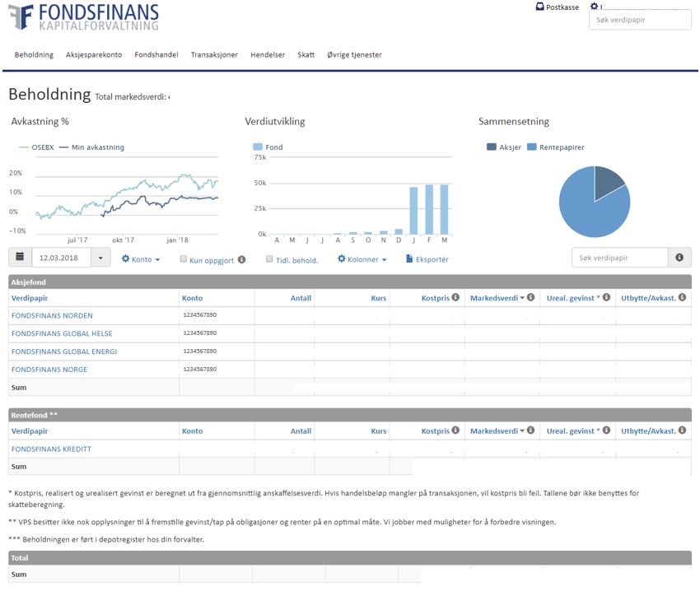Click the 12.03.2018 date field
The image size is (700, 591).
[x=62, y=258]
